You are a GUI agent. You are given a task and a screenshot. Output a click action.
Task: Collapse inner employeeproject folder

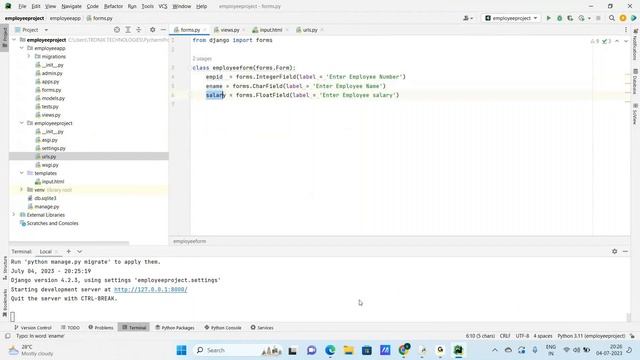click(22, 123)
